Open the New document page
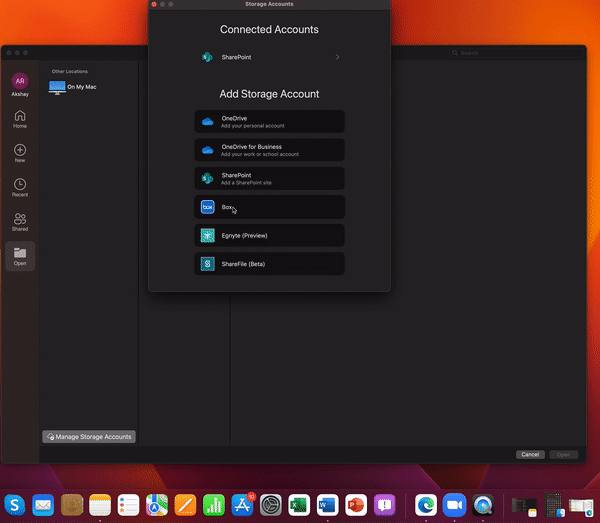This screenshot has width=600, height=523. pyautogui.click(x=20, y=154)
